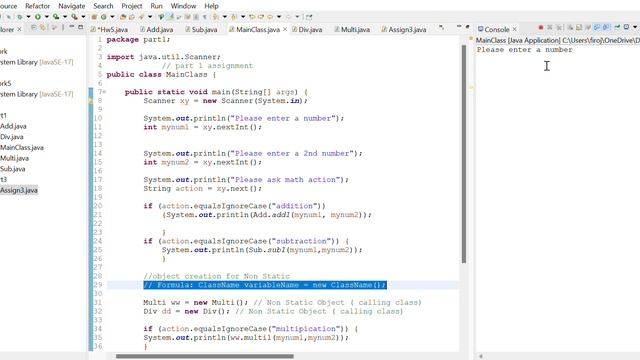The height and width of the screenshot is (360, 640).
Task: Toggle Show Whitespace Characters paragraph icon
Action: [x=204, y=17]
